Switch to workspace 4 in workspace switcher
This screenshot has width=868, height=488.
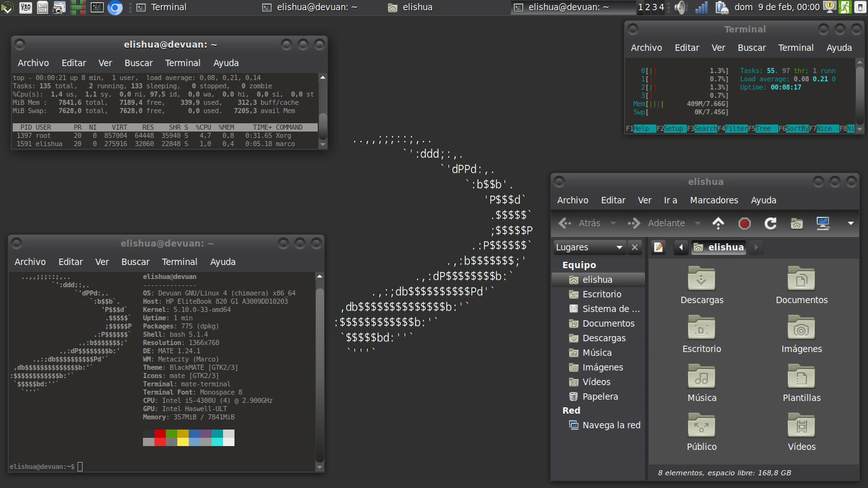click(x=661, y=8)
